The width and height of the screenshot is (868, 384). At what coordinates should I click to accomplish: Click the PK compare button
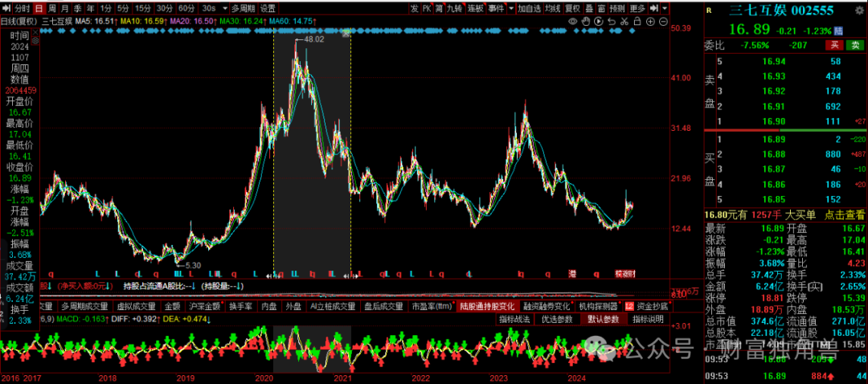tap(428, 8)
